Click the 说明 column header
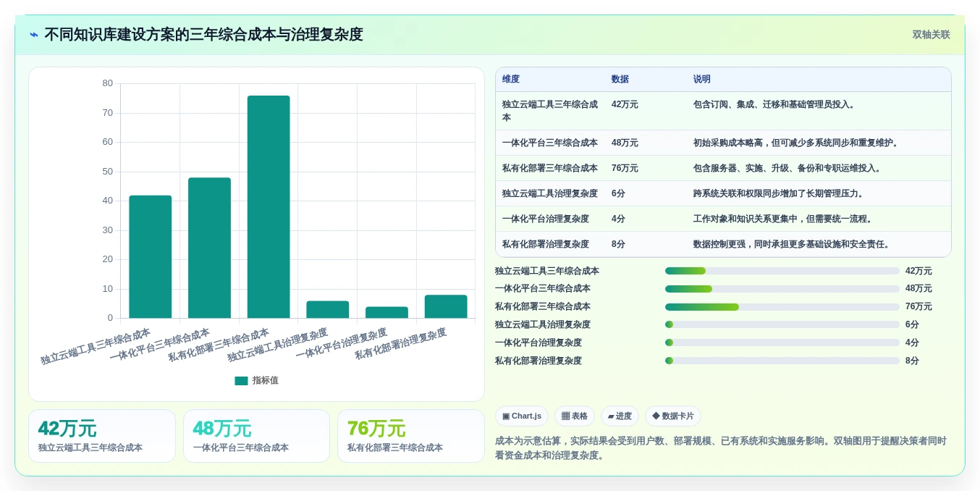This screenshot has width=980, height=491. (x=702, y=80)
